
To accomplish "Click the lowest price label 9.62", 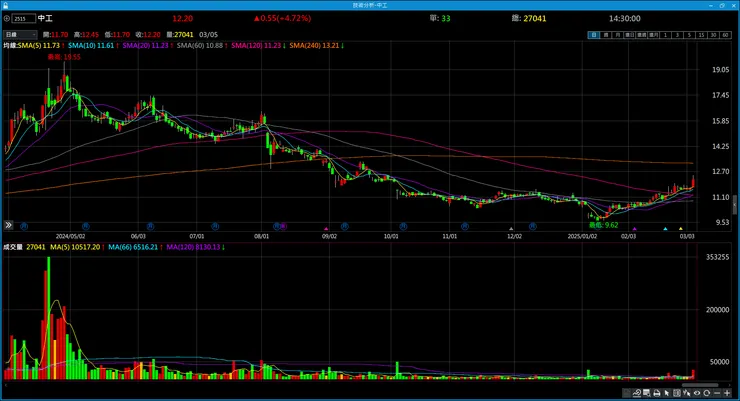I will (604, 225).
